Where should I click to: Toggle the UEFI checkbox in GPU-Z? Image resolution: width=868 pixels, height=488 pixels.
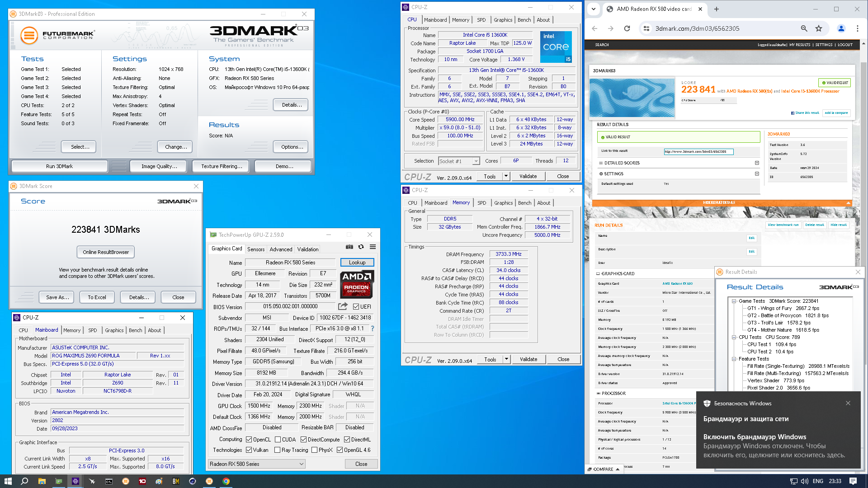pyautogui.click(x=356, y=307)
